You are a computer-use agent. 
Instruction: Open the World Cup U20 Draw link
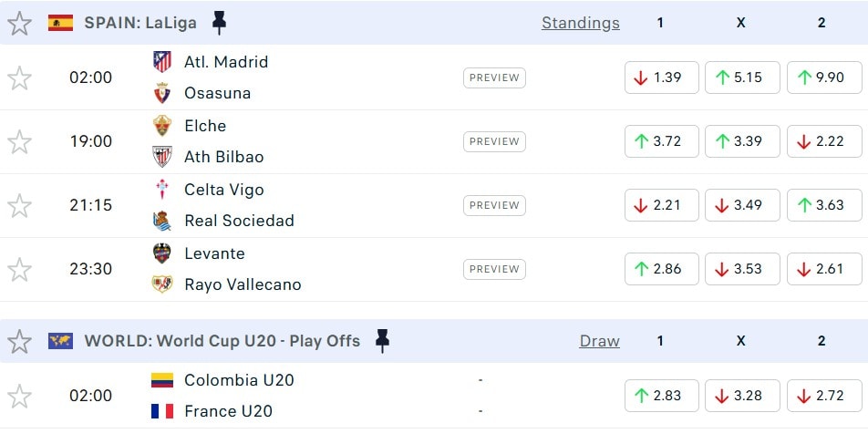(x=599, y=341)
